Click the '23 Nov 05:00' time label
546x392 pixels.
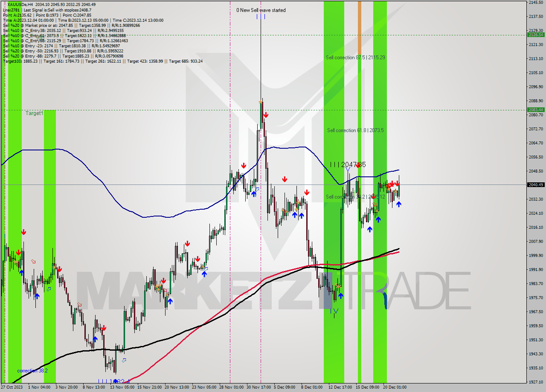click(203, 387)
